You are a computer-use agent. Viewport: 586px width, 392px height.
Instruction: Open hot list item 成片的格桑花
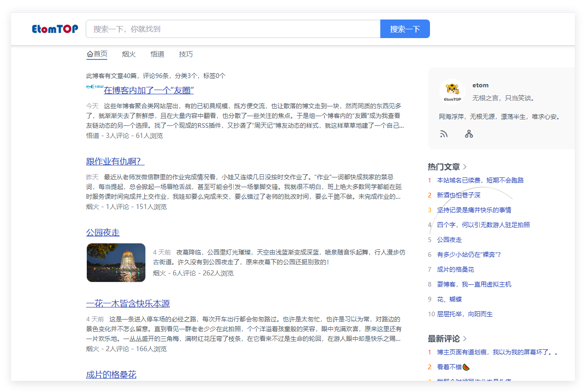[x=456, y=269]
